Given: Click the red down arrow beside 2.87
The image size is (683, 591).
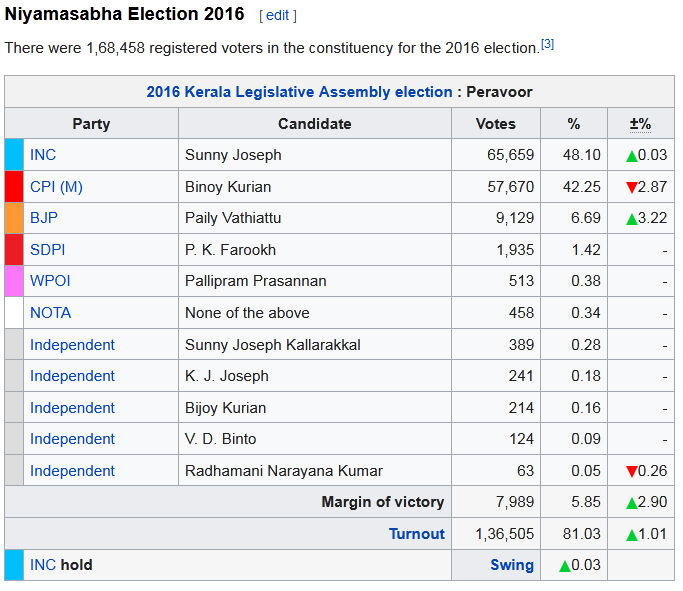Looking at the screenshot, I should pyautogui.click(x=632, y=187).
